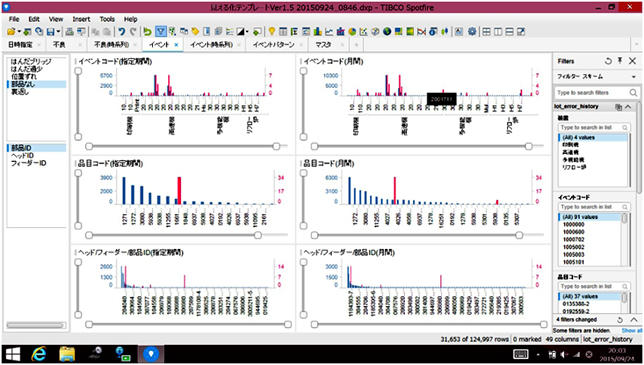The width and height of the screenshot is (644, 365).
Task: Switch to the イベントパターン tab
Action: pos(274,45)
